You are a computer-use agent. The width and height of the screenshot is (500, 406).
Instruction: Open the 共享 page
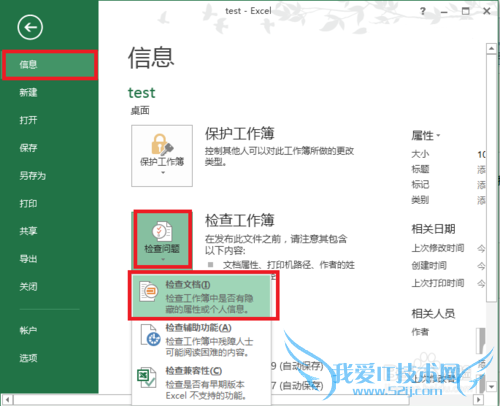[28, 231]
